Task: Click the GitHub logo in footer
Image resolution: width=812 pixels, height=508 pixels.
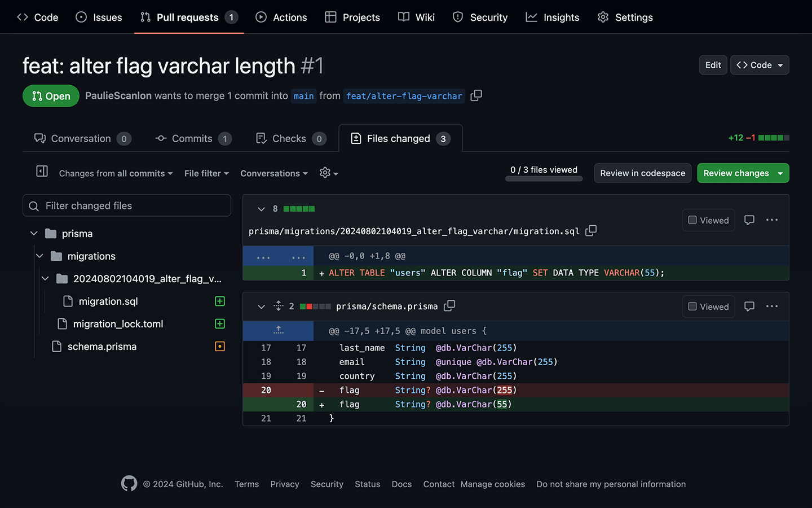Action: point(129,484)
